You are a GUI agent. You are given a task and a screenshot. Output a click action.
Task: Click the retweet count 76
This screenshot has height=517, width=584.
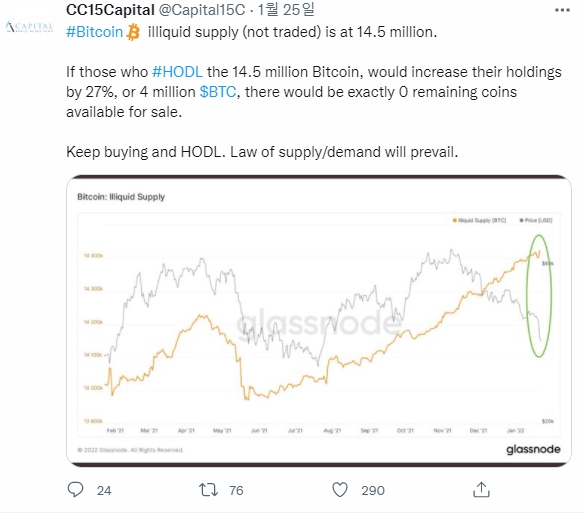[236, 491]
